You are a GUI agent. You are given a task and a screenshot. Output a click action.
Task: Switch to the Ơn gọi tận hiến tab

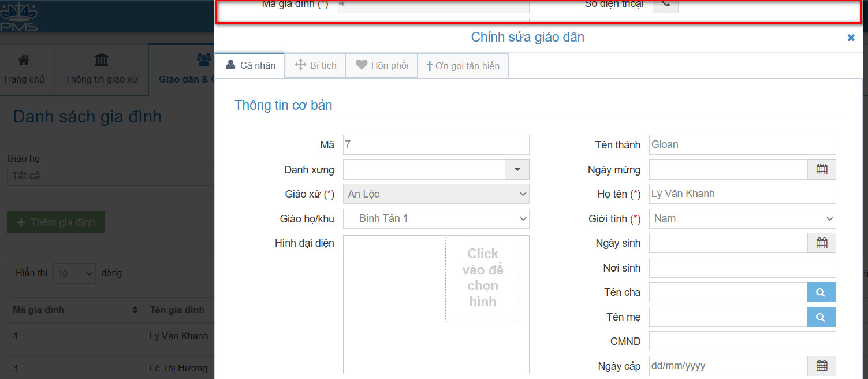pos(463,65)
